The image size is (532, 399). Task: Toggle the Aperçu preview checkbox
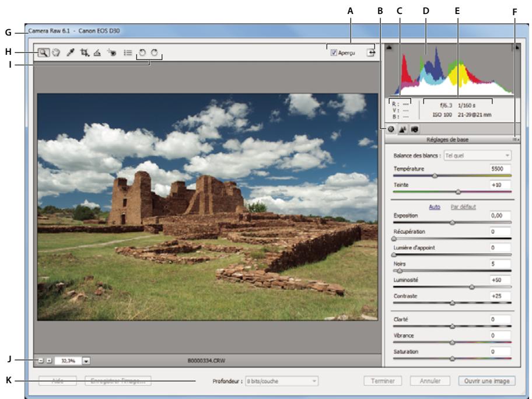(x=334, y=52)
